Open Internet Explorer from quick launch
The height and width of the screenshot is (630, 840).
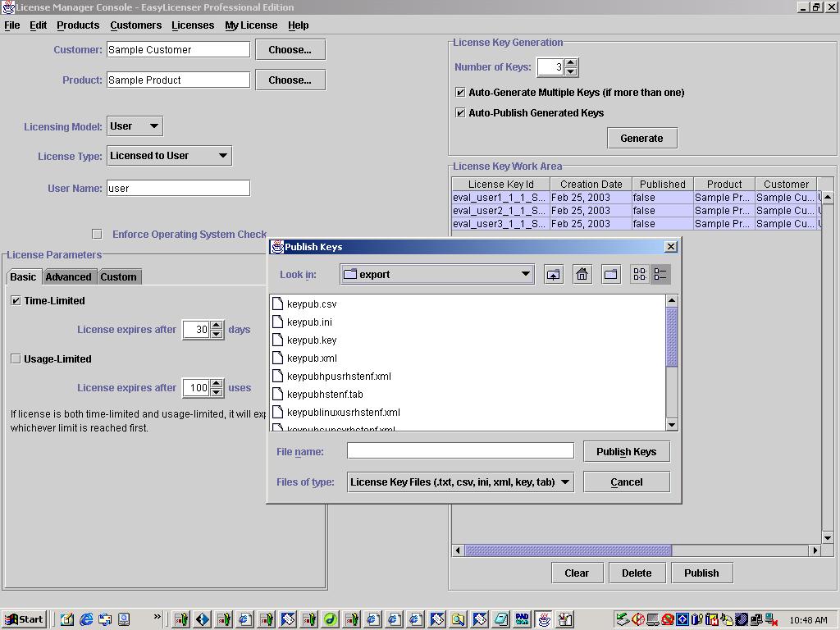(x=85, y=619)
